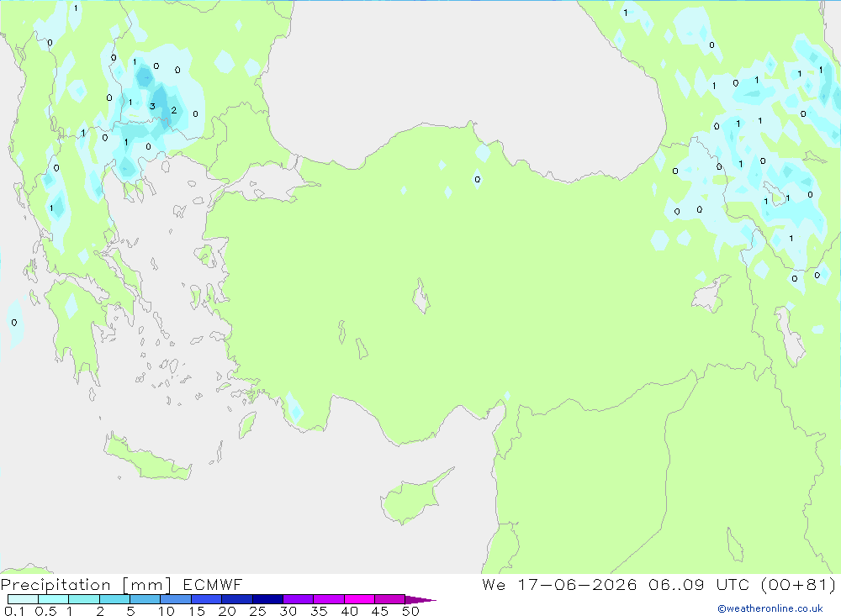
Task: Click the 'Precipitation [mm]' title text
Action: pyautogui.click(x=86, y=585)
